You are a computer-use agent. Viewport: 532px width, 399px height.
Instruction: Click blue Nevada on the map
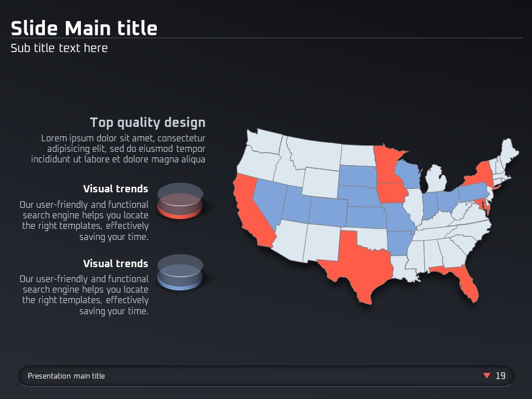pos(268,199)
